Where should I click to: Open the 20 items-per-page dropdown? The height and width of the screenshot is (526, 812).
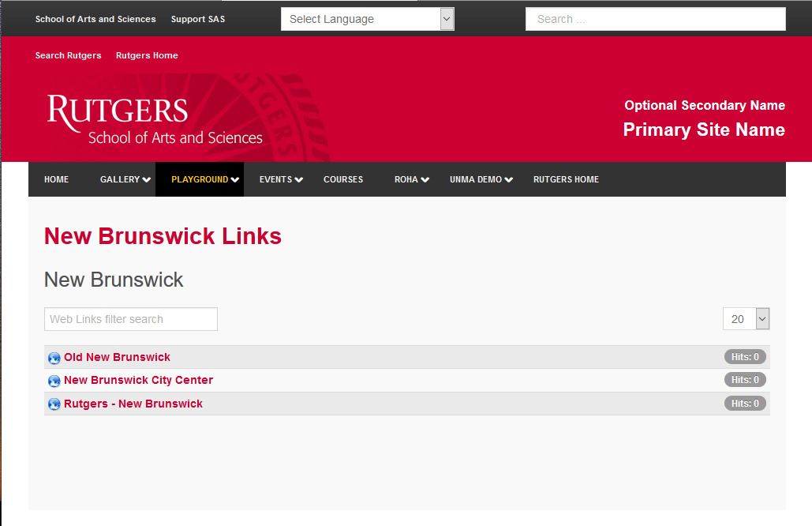tap(747, 319)
